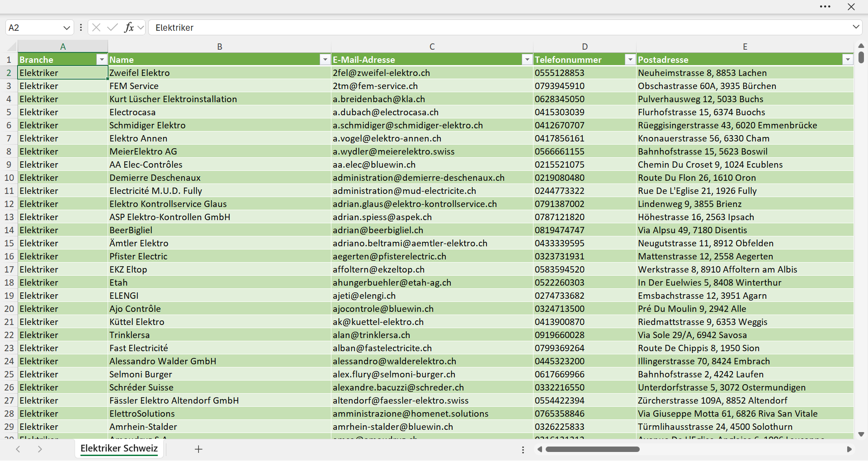Select phone number 0919660028
Screen dimensions: 868x461
(x=585, y=335)
